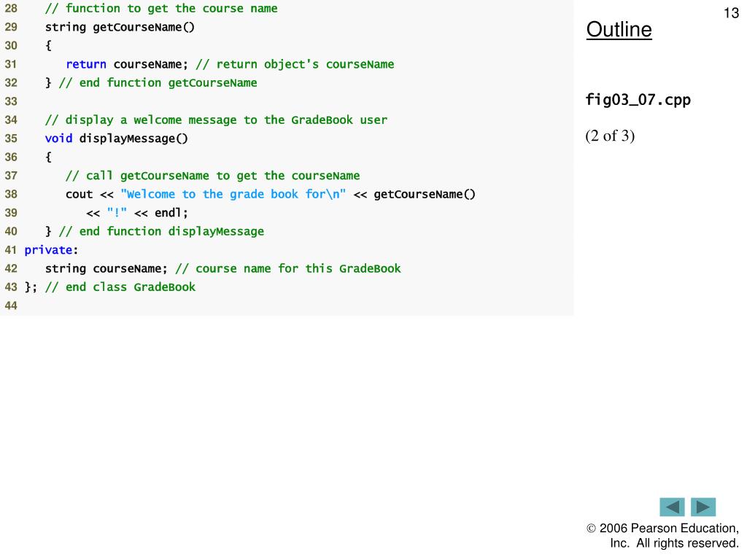The image size is (747, 560).
Task: Click the getCourseName() call on line 38
Action: pyautogui.click(x=425, y=194)
